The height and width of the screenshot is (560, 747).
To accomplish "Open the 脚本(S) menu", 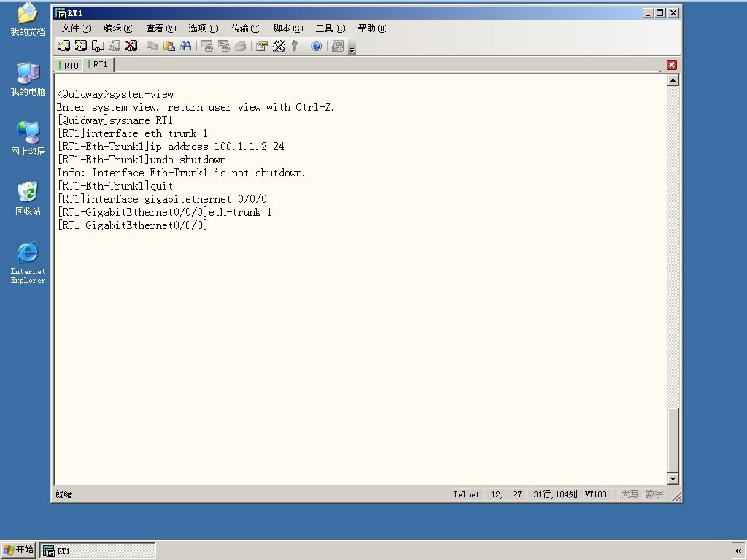I will [x=288, y=28].
